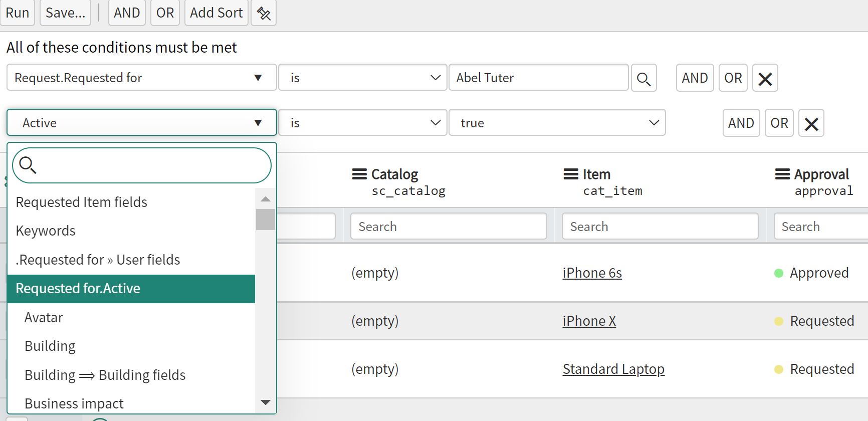Remove the Request.Requested for condition row
This screenshot has height=421, width=868.
tap(765, 78)
